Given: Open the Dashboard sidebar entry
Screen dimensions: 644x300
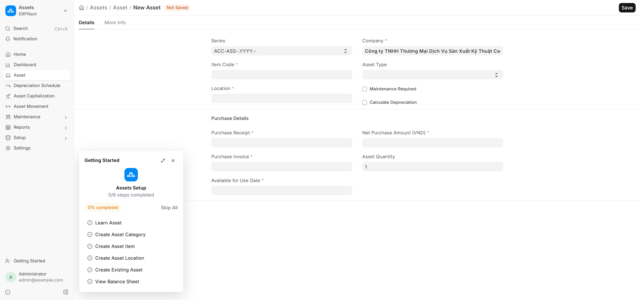Looking at the screenshot, I should click(37, 65).
